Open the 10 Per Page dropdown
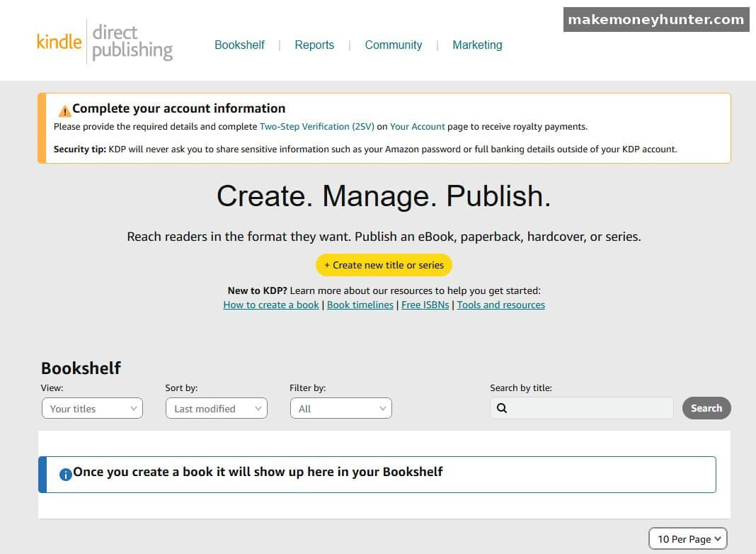 pos(688,538)
